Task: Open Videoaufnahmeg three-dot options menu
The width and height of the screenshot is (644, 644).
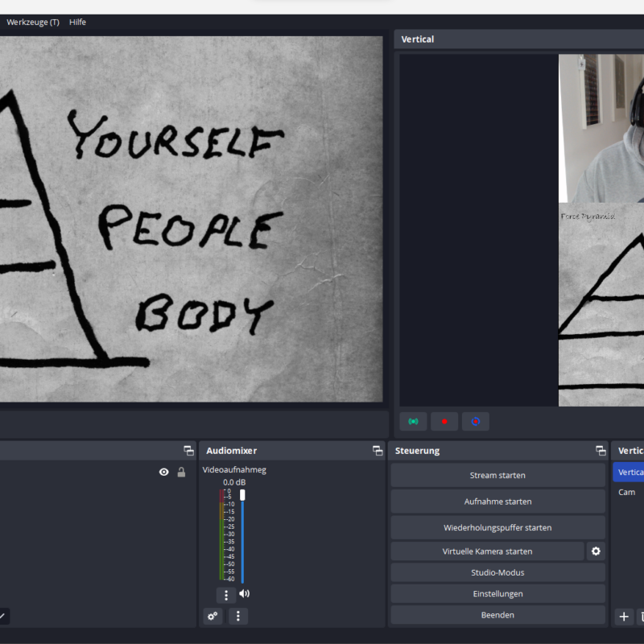Action: (x=226, y=595)
